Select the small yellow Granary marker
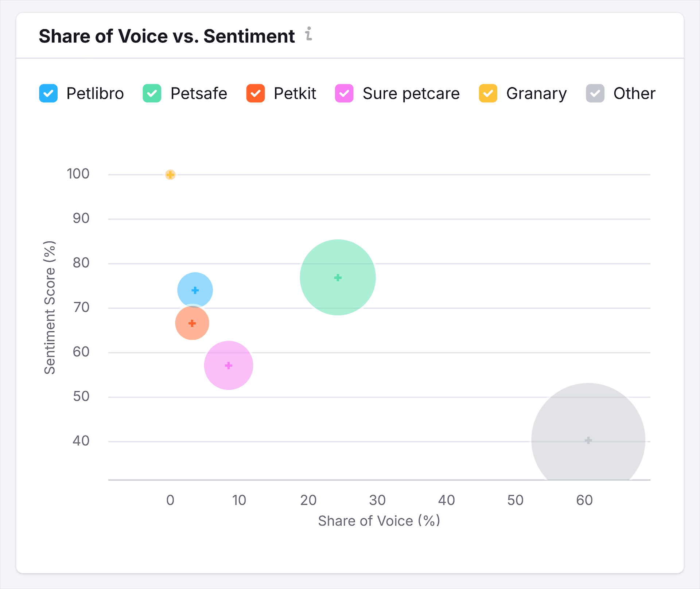700x589 pixels. point(170,175)
